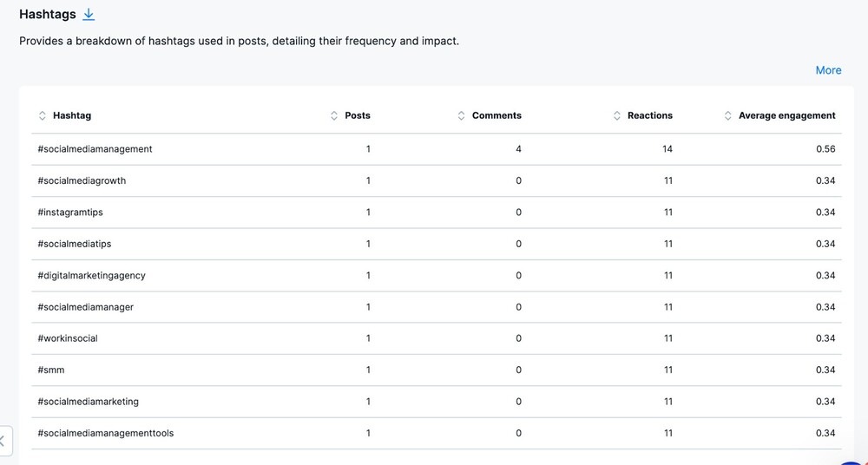Download the Hashtags report via arrow icon

89,15
